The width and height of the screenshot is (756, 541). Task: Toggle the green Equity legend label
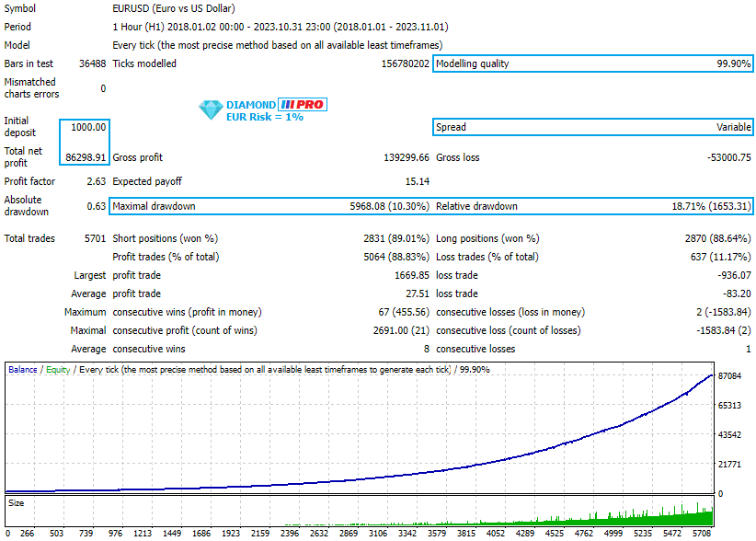(x=56, y=369)
